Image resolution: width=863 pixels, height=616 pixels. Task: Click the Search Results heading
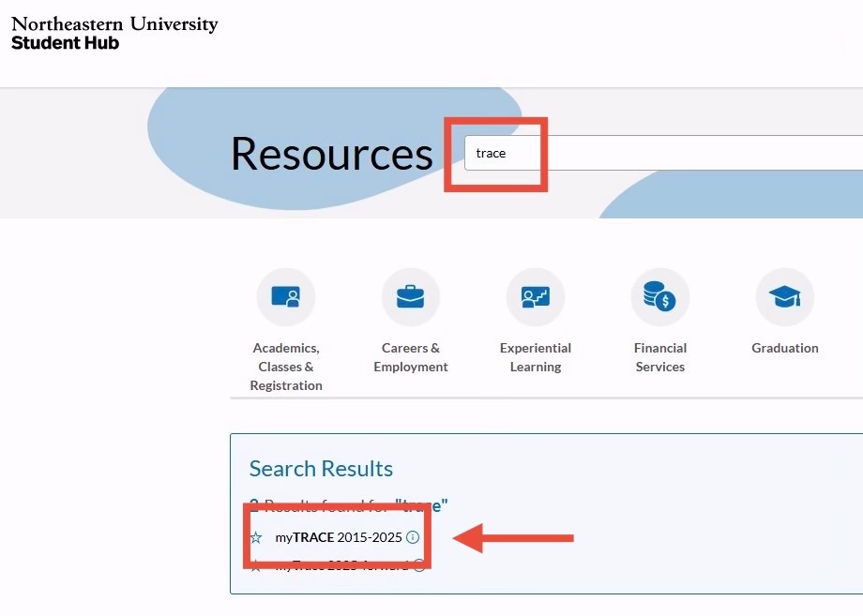(x=321, y=469)
